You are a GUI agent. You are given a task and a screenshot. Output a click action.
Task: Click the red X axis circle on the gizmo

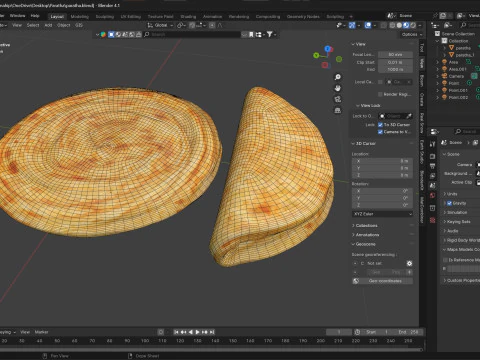tap(325, 65)
